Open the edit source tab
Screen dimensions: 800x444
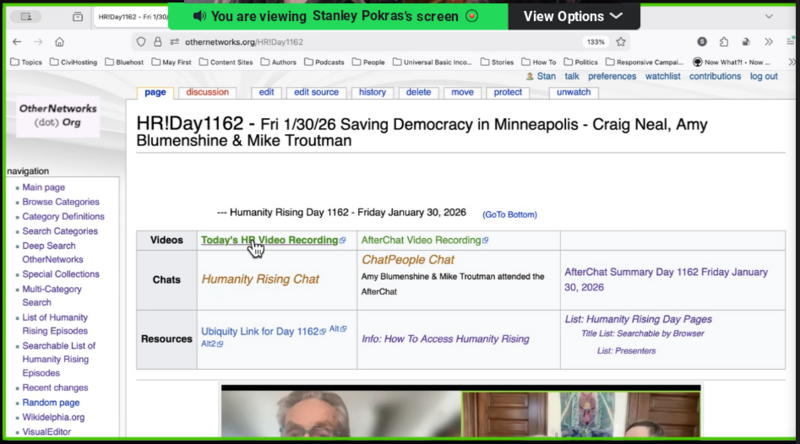316,92
